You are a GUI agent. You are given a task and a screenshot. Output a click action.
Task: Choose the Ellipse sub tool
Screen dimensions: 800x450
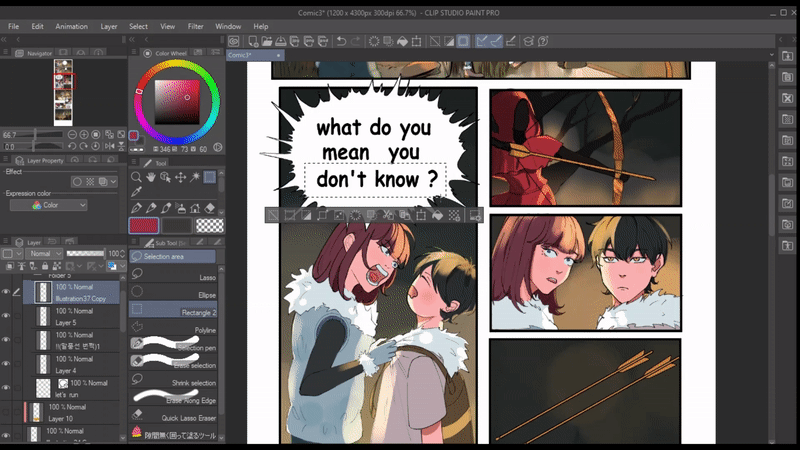[173, 292]
